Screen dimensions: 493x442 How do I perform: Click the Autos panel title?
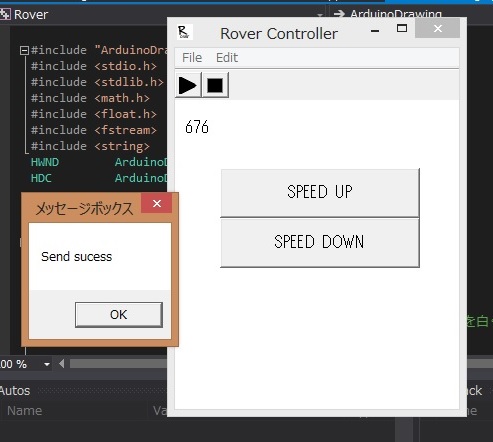(15, 391)
